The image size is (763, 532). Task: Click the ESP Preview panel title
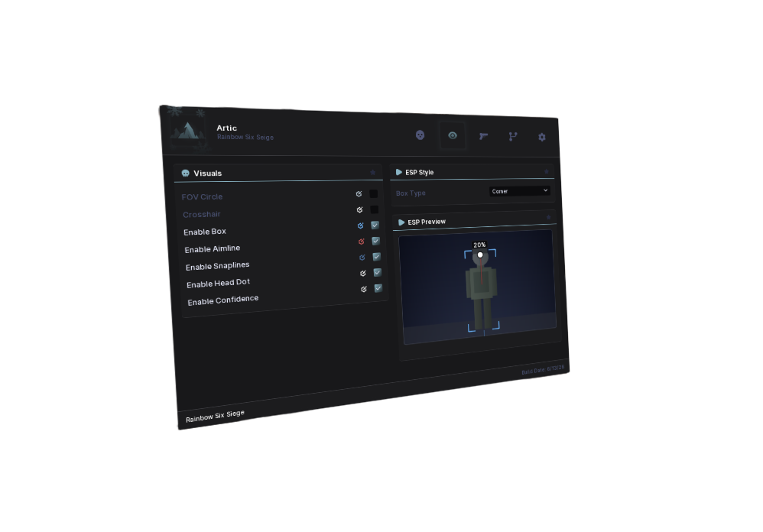click(427, 222)
